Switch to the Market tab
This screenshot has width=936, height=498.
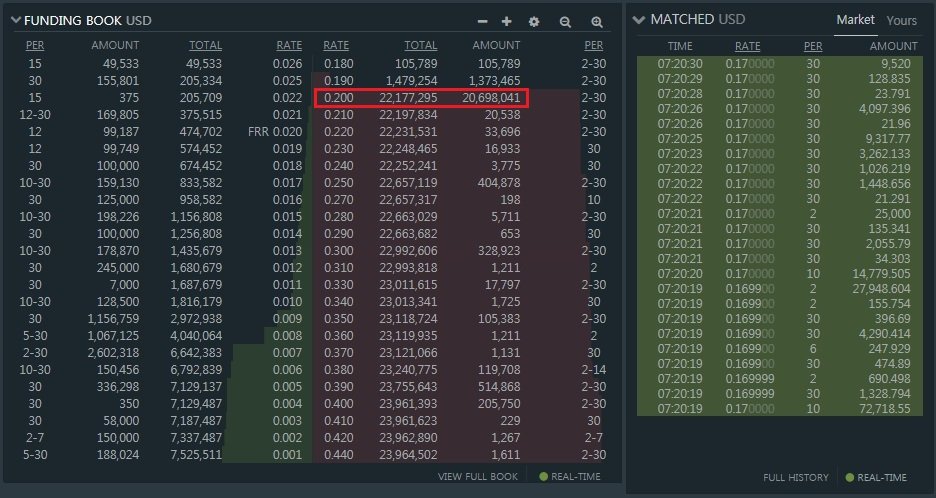855,20
